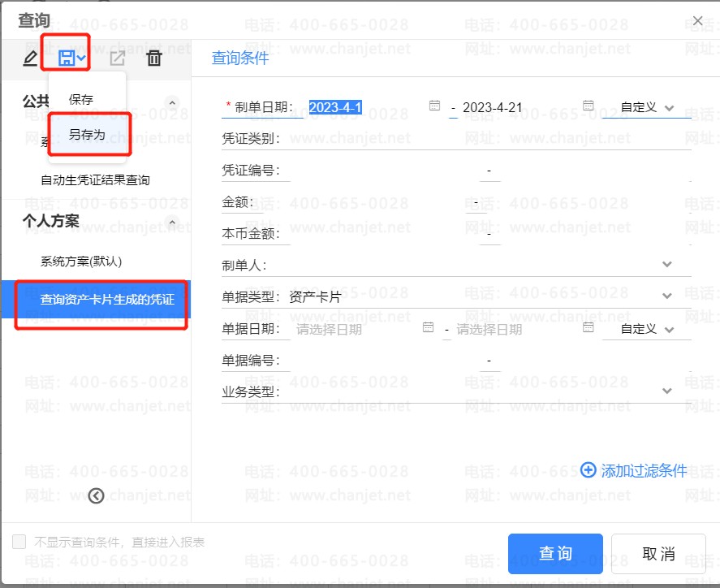Choose 保存 from the save menu

point(81,99)
